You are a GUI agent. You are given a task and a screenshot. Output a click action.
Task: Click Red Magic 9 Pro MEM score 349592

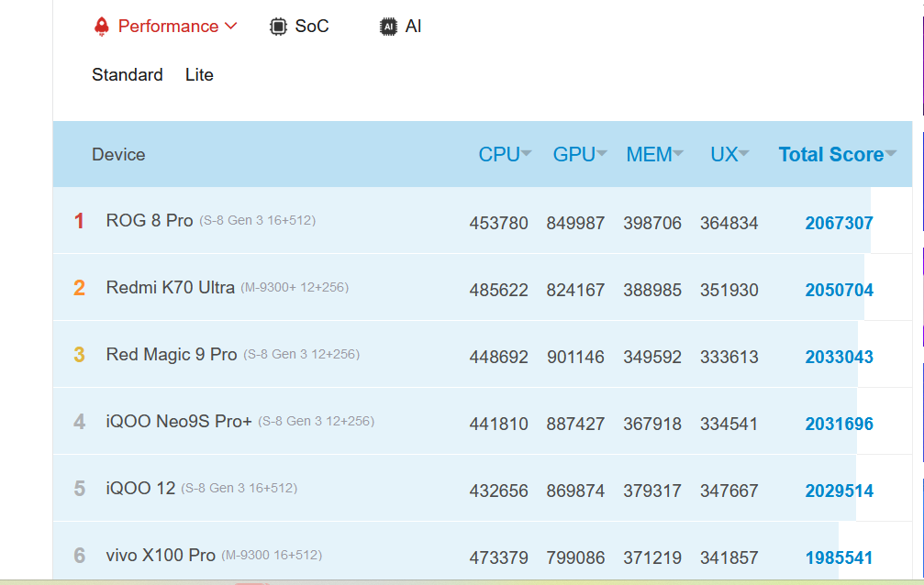(x=652, y=357)
